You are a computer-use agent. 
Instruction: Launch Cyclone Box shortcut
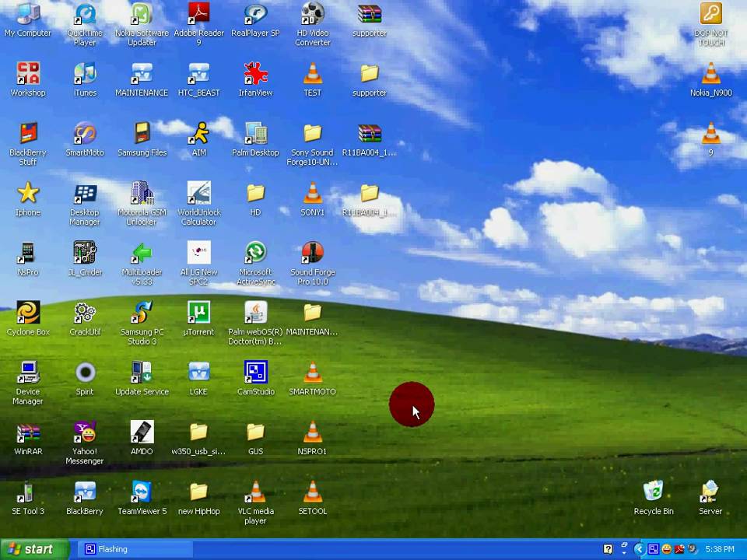(28, 313)
